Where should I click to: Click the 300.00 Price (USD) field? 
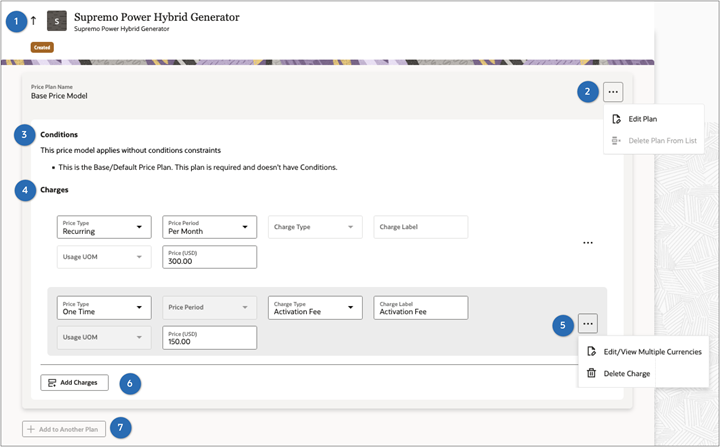209,257
